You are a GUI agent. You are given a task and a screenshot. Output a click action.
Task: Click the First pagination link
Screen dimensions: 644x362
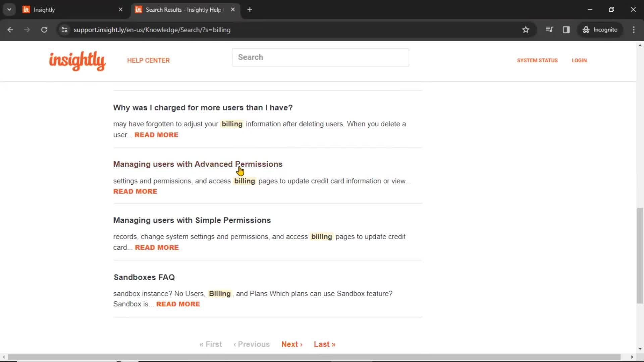pos(211,344)
